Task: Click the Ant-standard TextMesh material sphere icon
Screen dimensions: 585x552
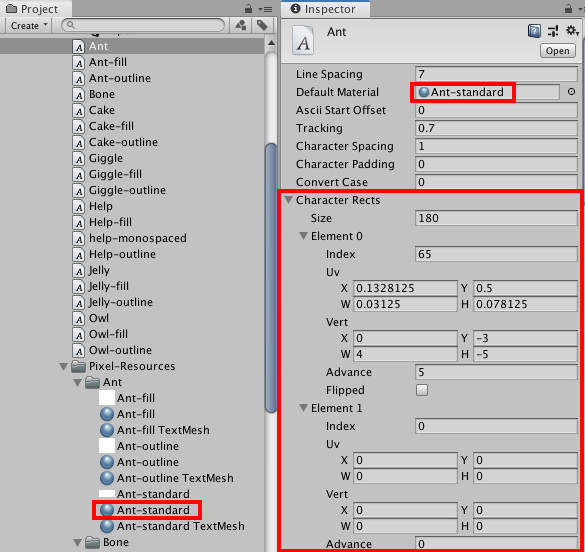Action: 107,526
